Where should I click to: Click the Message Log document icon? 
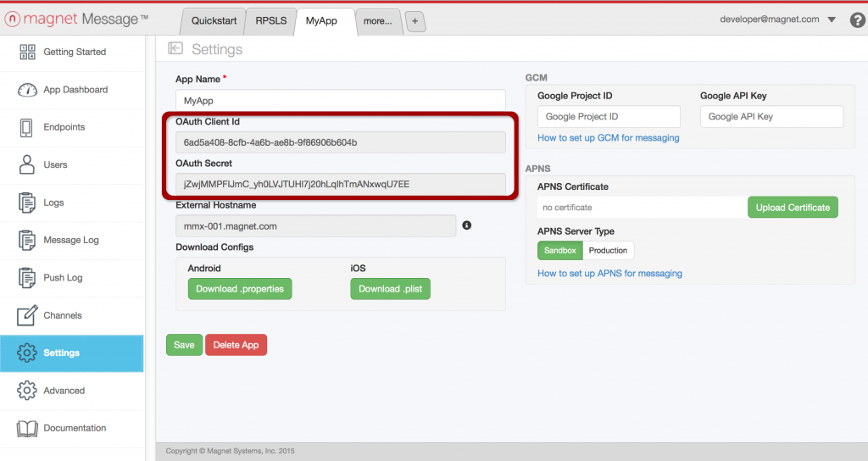[x=26, y=240]
